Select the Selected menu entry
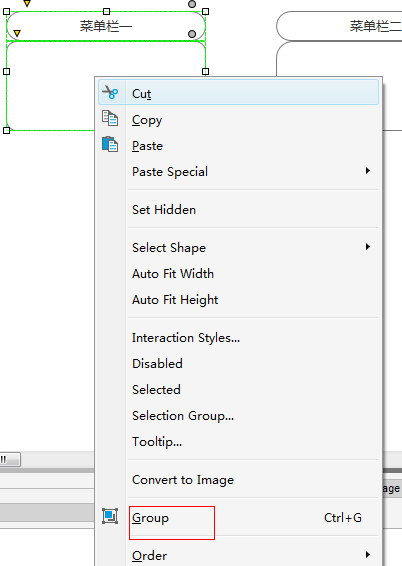The height and width of the screenshot is (566, 402). [x=239, y=389]
